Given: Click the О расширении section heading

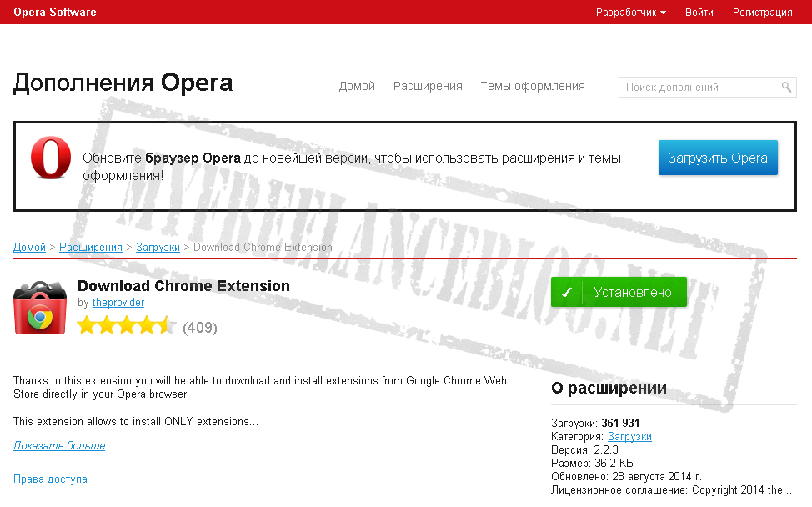Looking at the screenshot, I should click(609, 388).
